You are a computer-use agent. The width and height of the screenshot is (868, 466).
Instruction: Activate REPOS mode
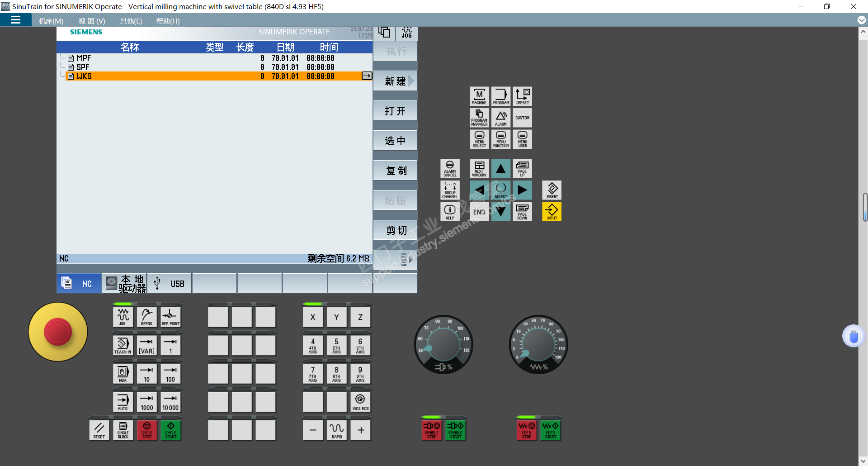click(146, 317)
